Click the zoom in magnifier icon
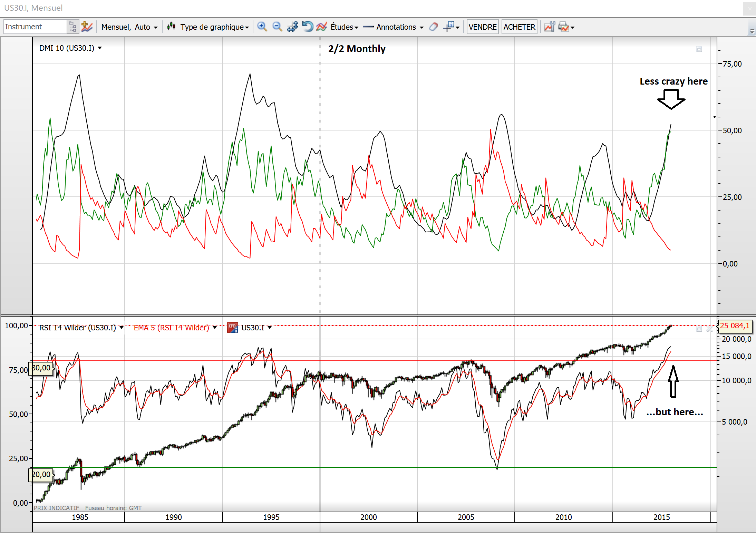This screenshot has height=533, width=756. tap(262, 27)
